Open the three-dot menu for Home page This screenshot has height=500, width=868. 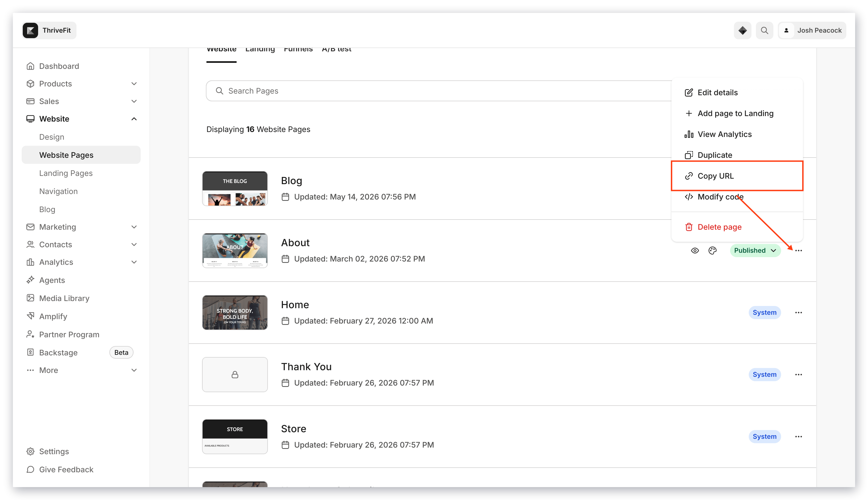[x=798, y=313]
